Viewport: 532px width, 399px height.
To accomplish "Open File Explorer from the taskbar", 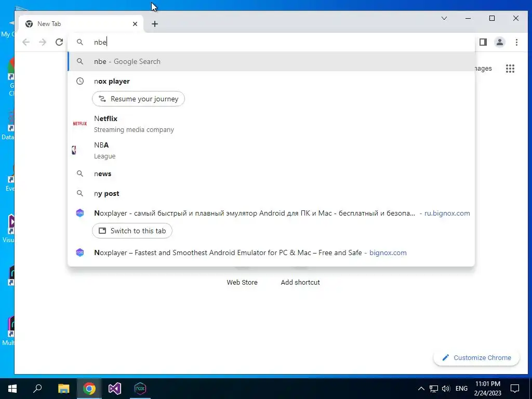I will [x=63, y=389].
